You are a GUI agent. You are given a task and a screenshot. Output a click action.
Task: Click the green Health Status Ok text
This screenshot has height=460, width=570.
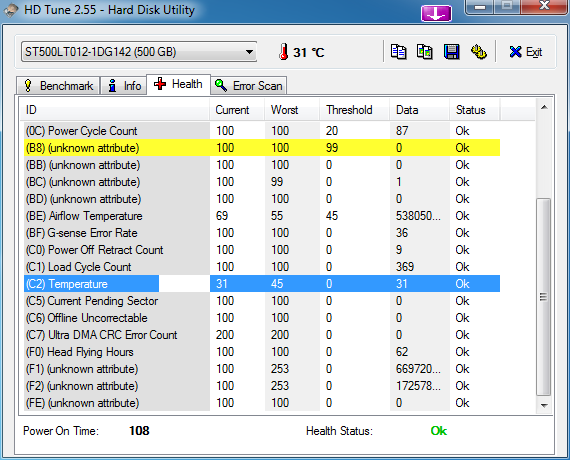point(439,431)
